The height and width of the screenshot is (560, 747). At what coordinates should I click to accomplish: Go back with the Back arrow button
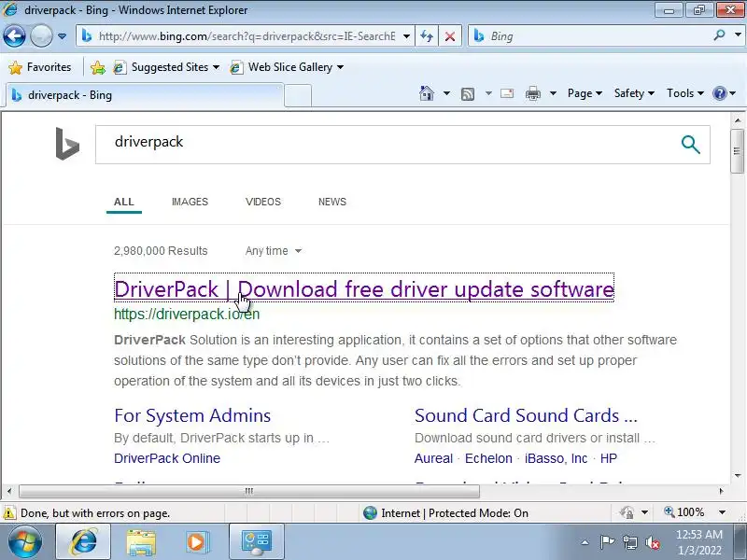[x=14, y=36]
